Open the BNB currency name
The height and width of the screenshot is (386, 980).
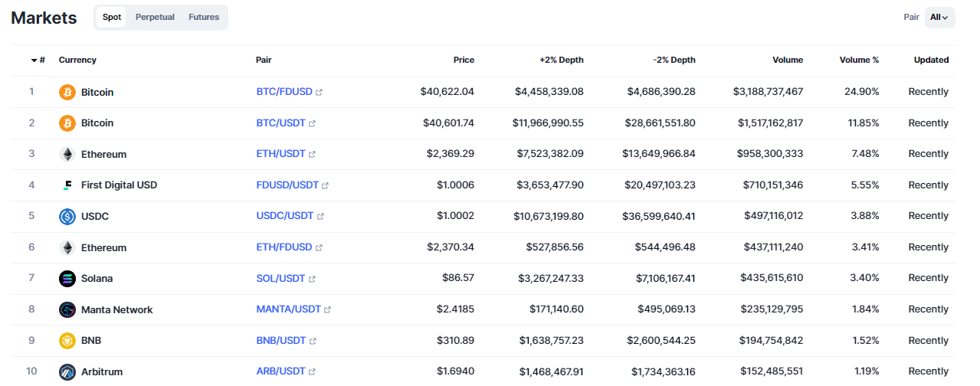tap(91, 341)
